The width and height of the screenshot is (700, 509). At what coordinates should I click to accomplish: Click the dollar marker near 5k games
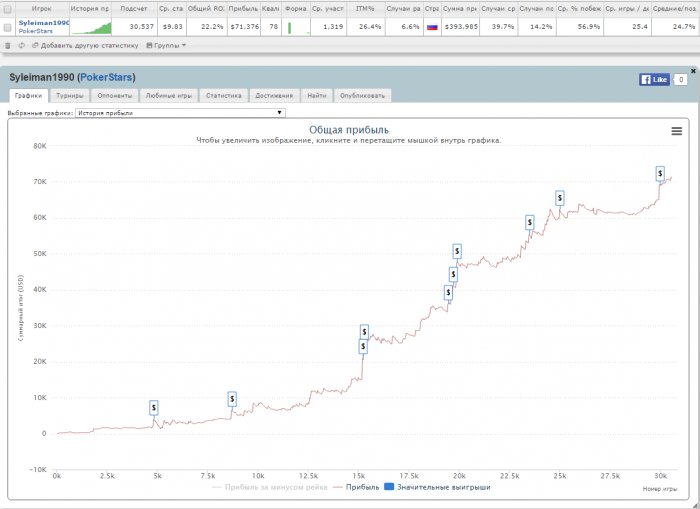(x=154, y=407)
